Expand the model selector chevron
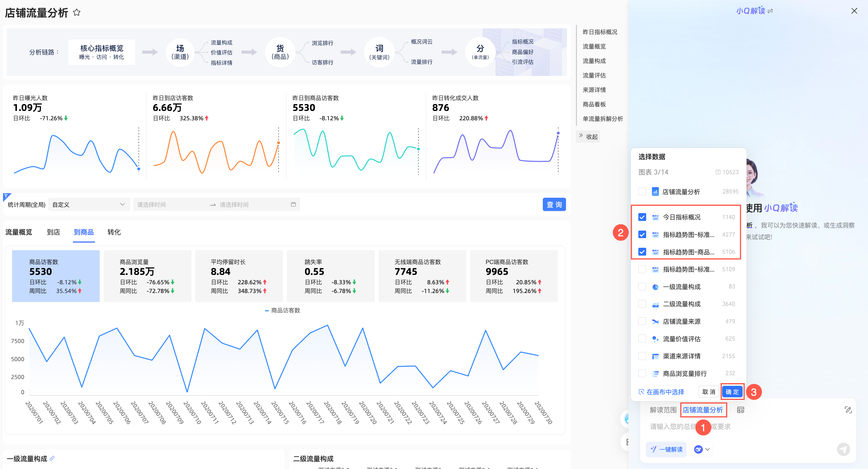The width and height of the screenshot is (868, 469). click(708, 449)
